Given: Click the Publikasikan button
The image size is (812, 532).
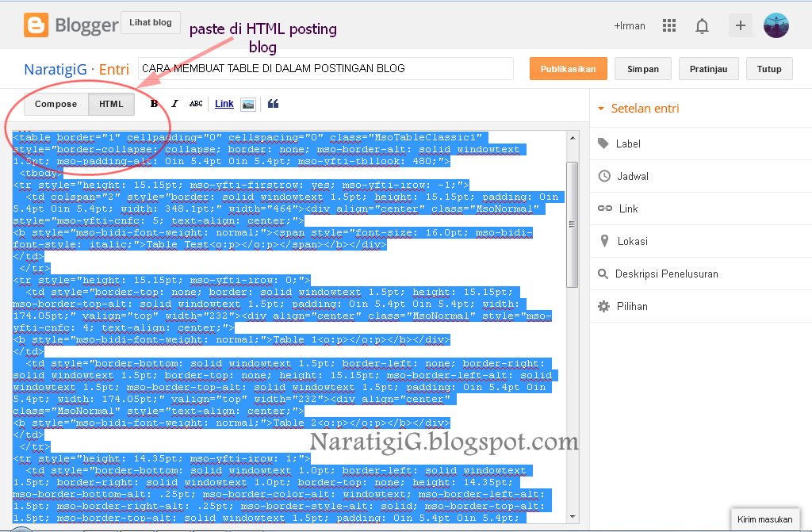Looking at the screenshot, I should 568,69.
